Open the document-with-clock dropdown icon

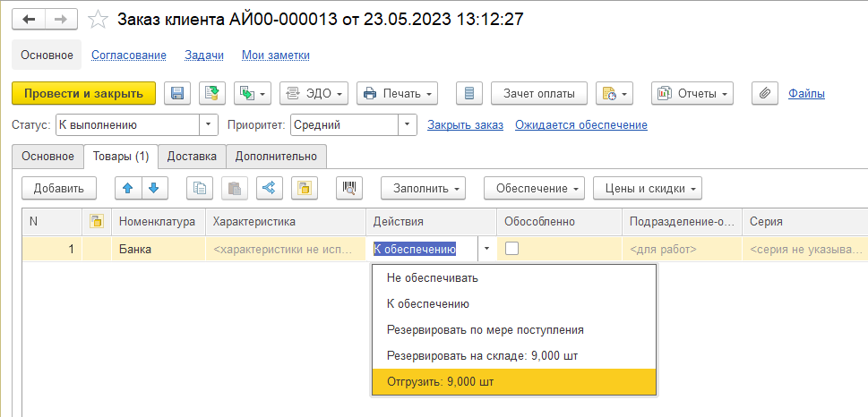pos(614,93)
